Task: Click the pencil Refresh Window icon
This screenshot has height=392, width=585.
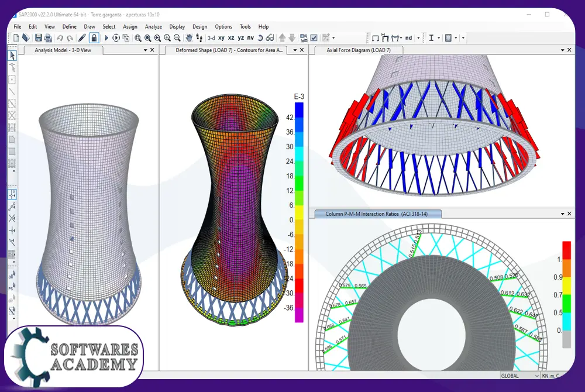Action: pyautogui.click(x=82, y=37)
